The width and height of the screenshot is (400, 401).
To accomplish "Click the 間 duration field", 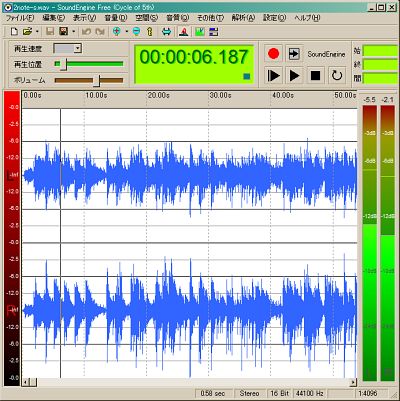I will click(x=380, y=79).
